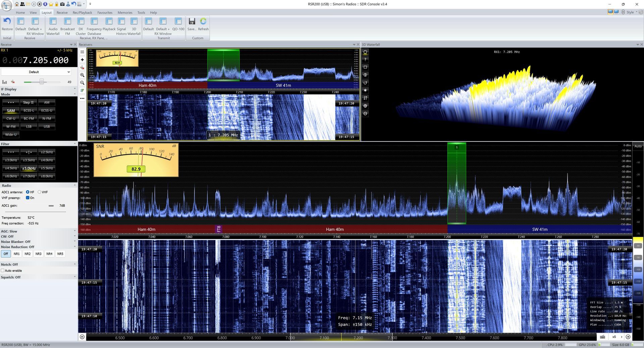Open the Default profile dropdown
Screen dimensions: 644x348
[36, 72]
